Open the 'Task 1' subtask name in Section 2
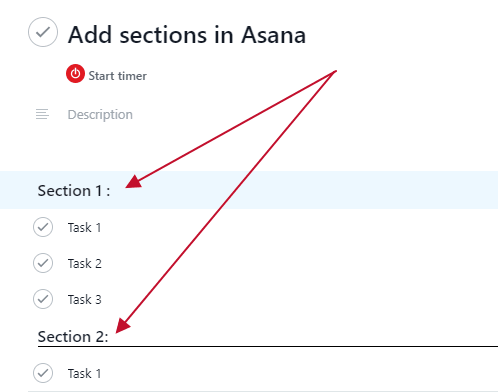Viewport: 498px width, 392px height. point(84,373)
